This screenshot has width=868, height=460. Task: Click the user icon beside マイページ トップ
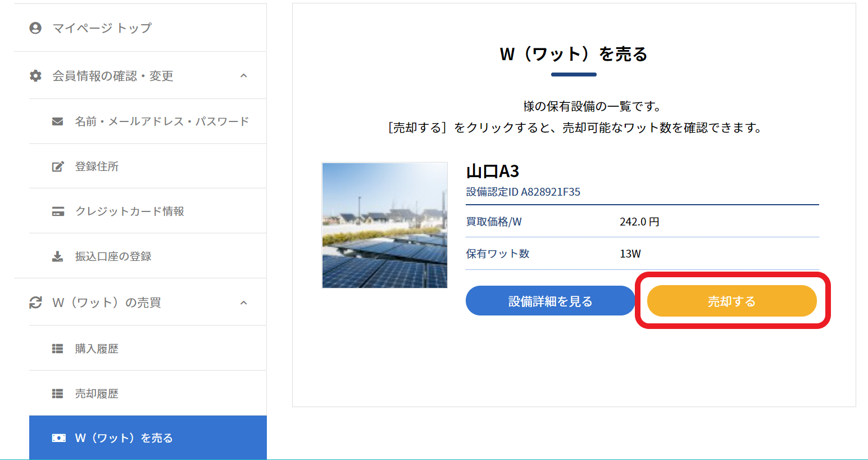(x=35, y=28)
